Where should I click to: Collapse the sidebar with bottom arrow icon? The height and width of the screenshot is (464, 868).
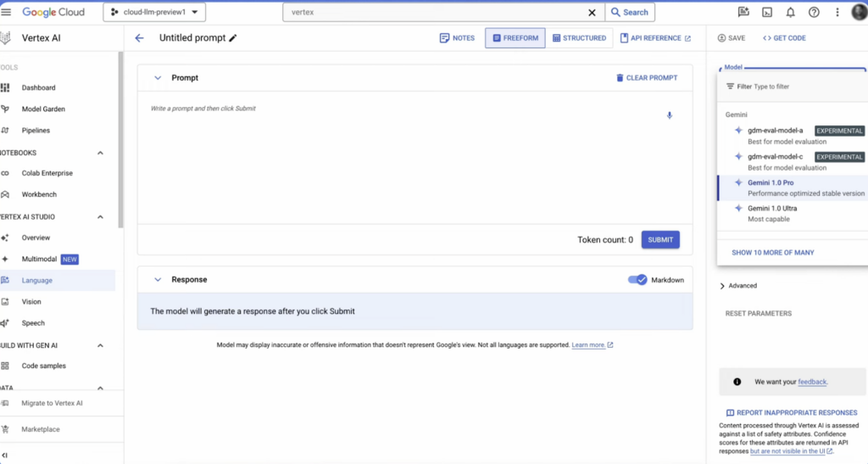(x=4, y=456)
